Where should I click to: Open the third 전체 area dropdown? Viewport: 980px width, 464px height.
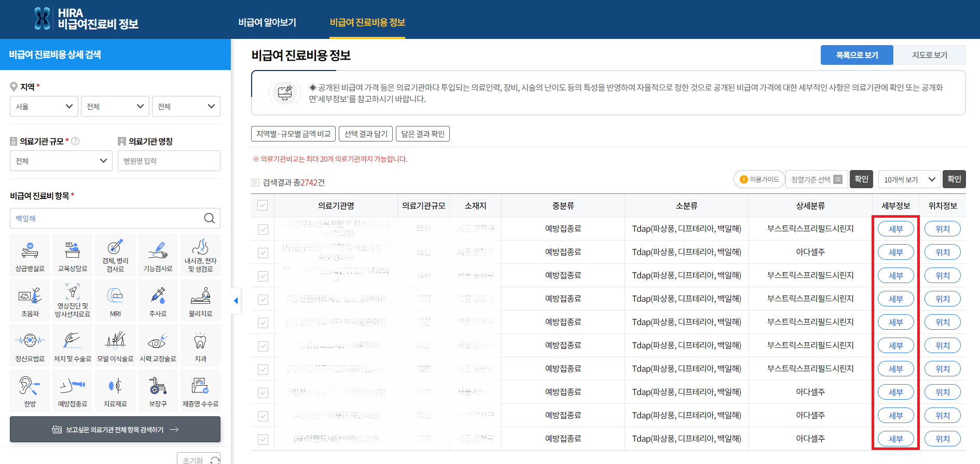[186, 106]
